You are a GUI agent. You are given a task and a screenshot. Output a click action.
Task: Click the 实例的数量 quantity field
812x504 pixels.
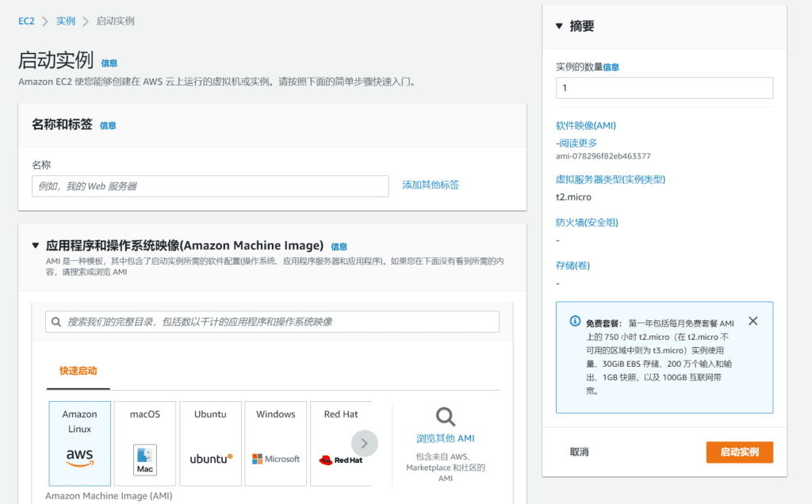click(x=664, y=87)
